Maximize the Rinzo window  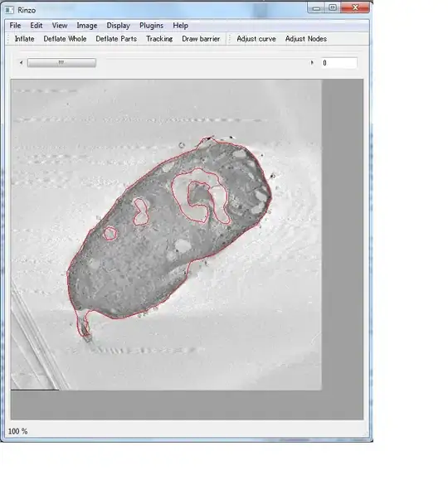pos(333,8)
